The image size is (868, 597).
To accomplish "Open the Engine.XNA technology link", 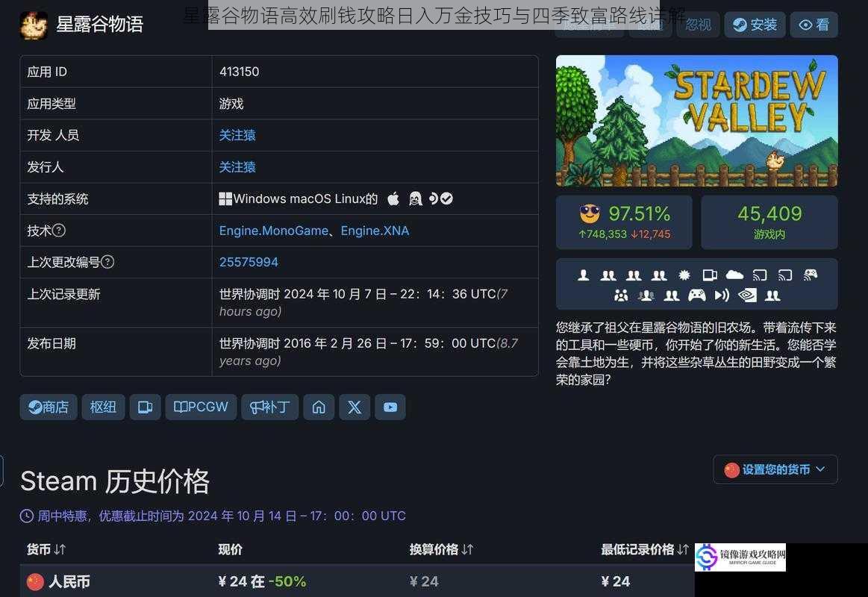I will (375, 231).
